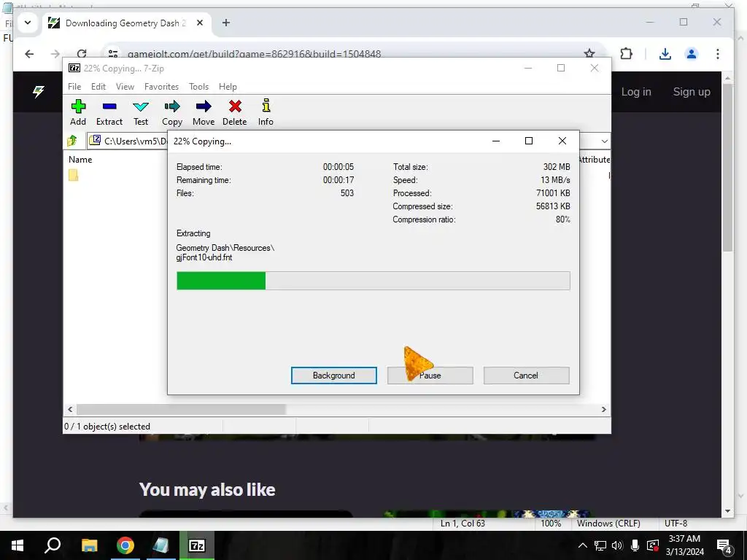Select the Downloading Geometry Dash tab
The image size is (747, 560).
pos(126,23)
